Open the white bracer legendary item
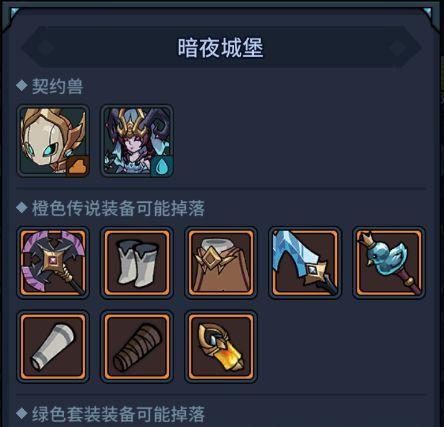444x427 pixels. pos(53,346)
